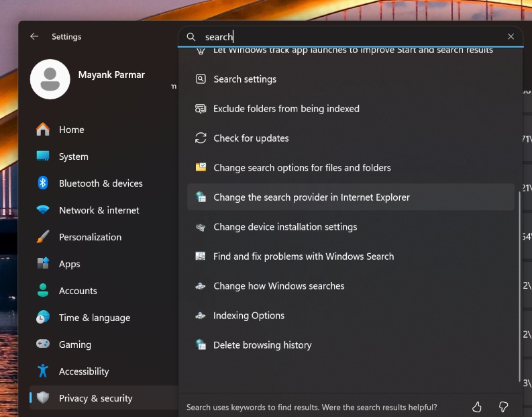Image resolution: width=532 pixels, height=417 pixels.
Task: Click the Indexing Options icon
Action: [201, 316]
